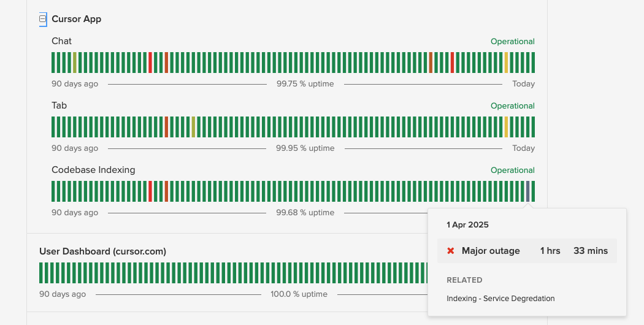This screenshot has height=325, width=644.
Task: Select today's last bar in Chat row
Action: (x=533, y=63)
